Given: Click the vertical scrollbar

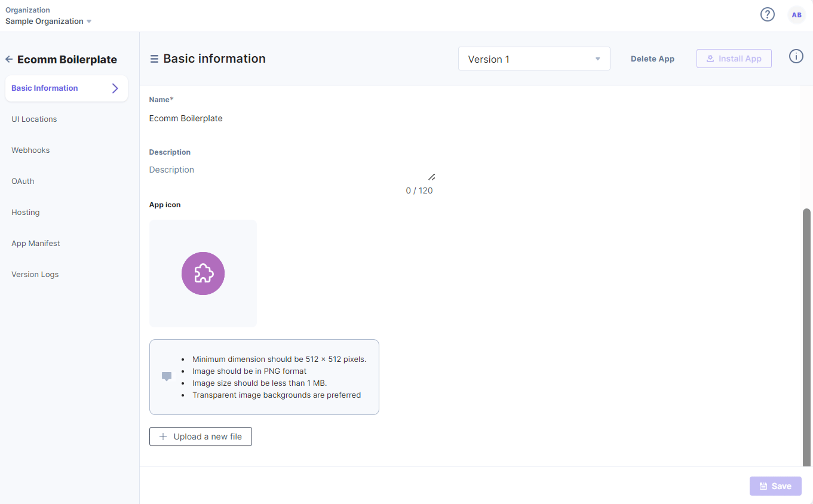Looking at the screenshot, I should click(806, 337).
